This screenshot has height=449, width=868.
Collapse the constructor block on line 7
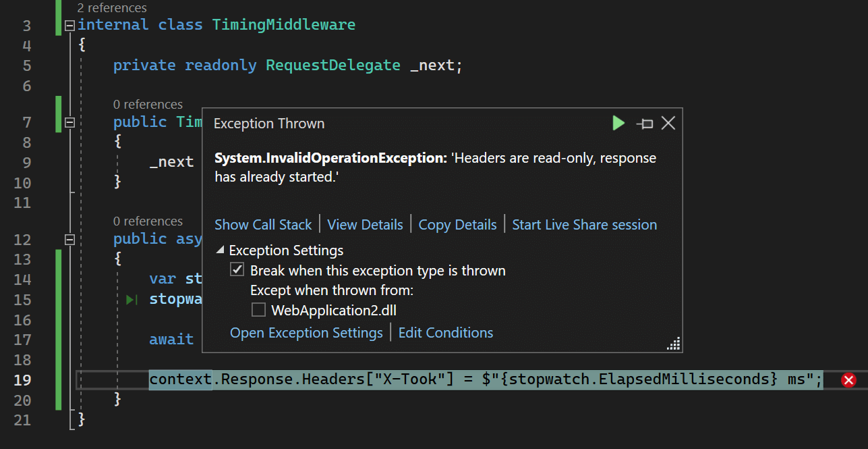pyautogui.click(x=69, y=123)
